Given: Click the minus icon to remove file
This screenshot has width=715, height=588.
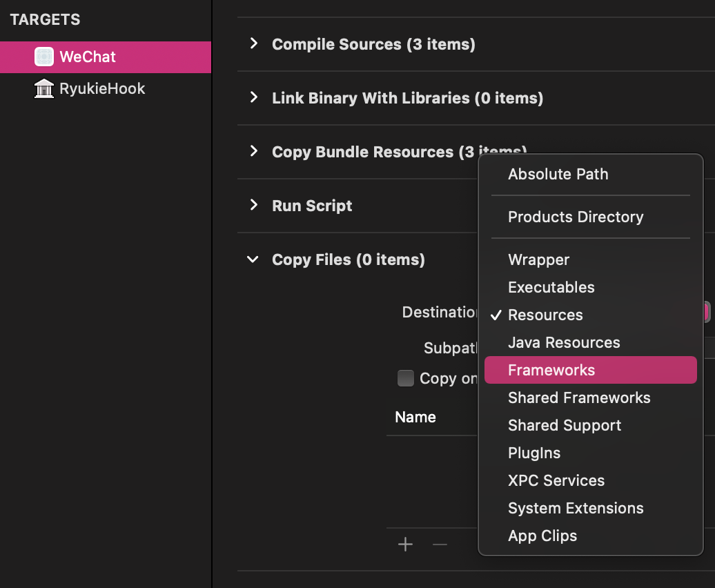Looking at the screenshot, I should click(440, 545).
